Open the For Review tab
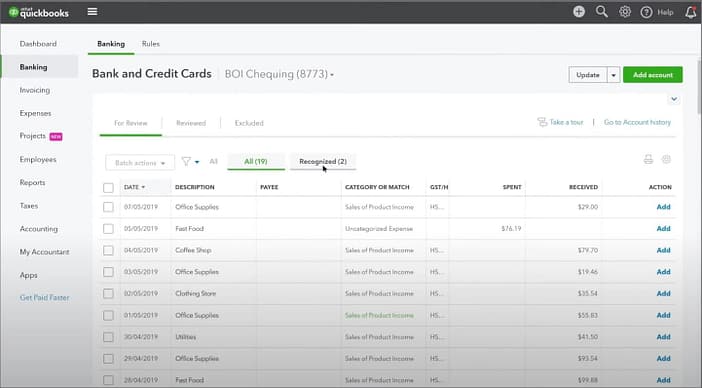702x388 pixels. pos(130,123)
